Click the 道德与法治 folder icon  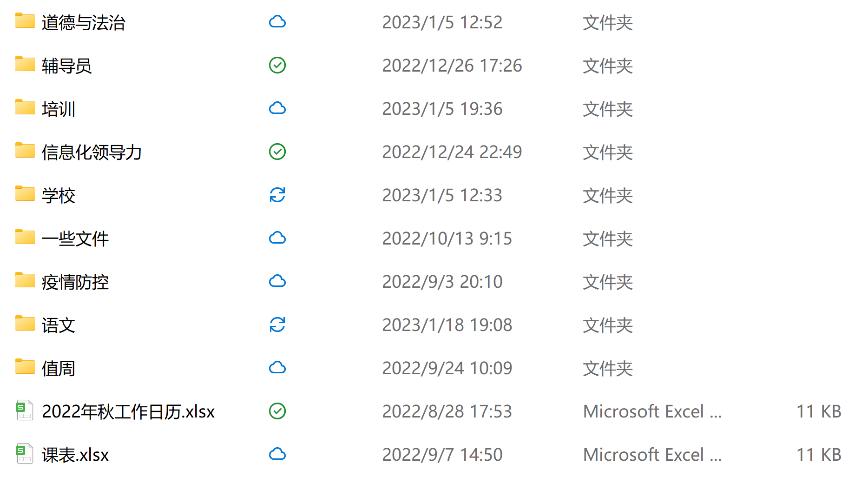coord(25,21)
